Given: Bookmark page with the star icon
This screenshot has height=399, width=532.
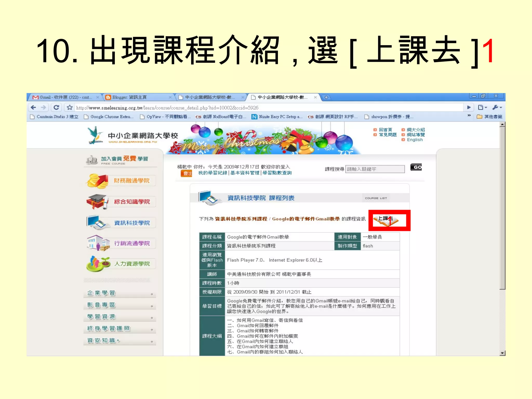Looking at the screenshot, I should pos(69,107).
